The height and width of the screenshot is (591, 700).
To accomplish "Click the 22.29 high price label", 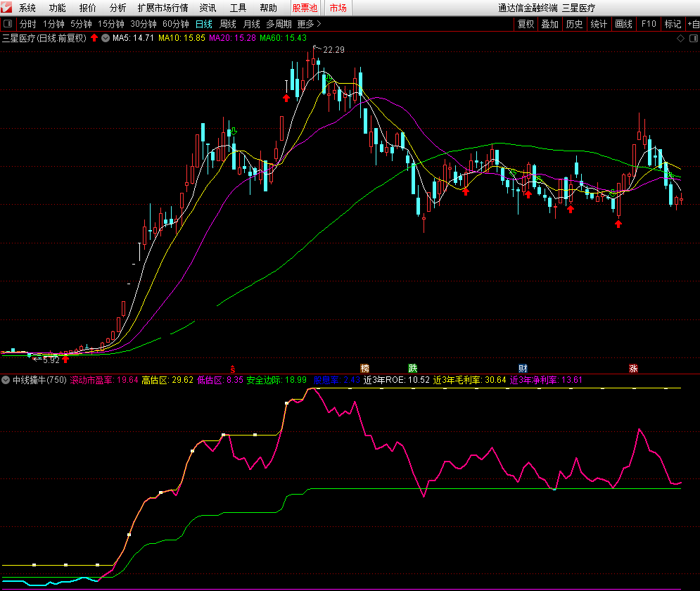I will coord(334,49).
